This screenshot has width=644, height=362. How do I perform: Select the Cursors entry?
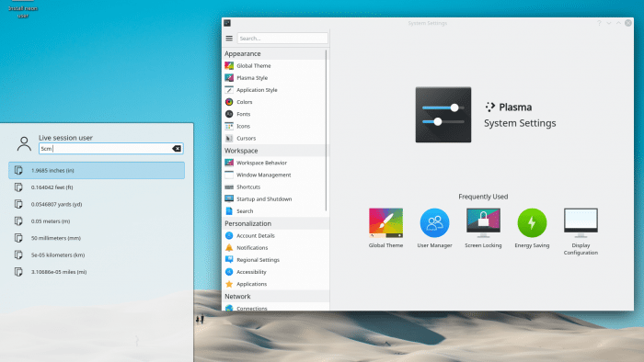pos(275,138)
